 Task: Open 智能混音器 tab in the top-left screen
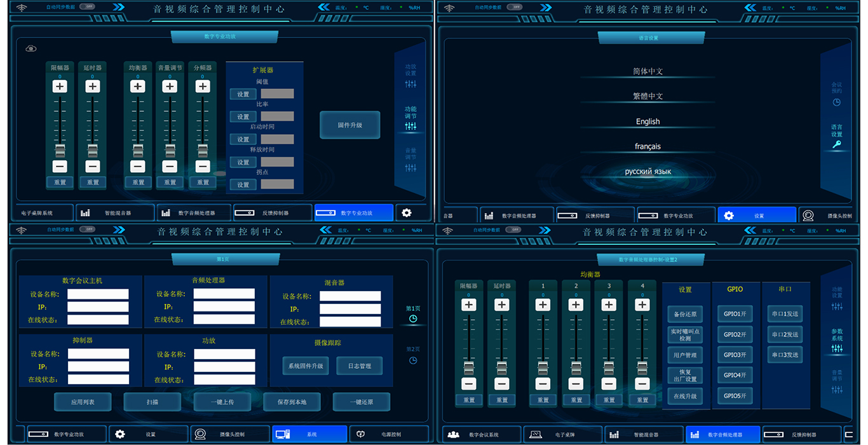(x=116, y=213)
